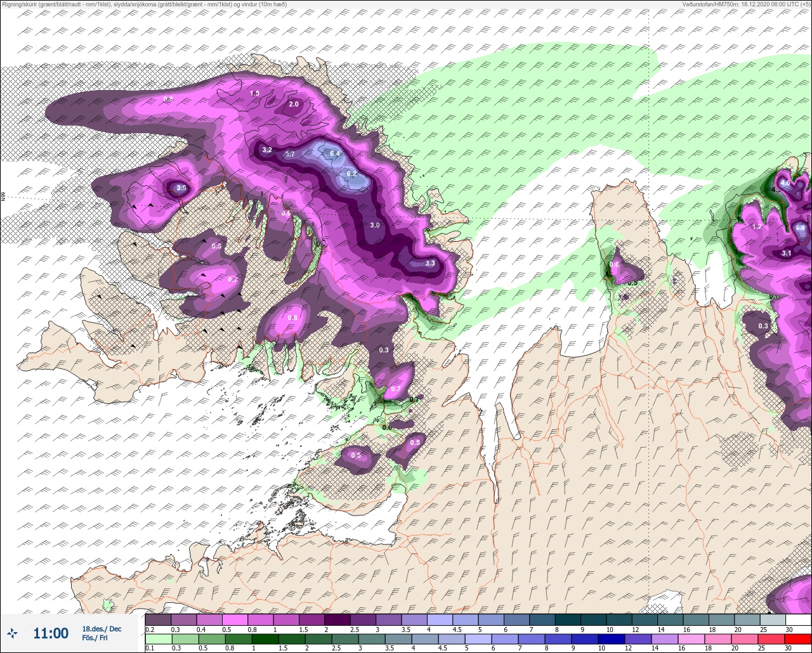Click the 11:00 forecast time
812x653 pixels.
tap(51, 633)
